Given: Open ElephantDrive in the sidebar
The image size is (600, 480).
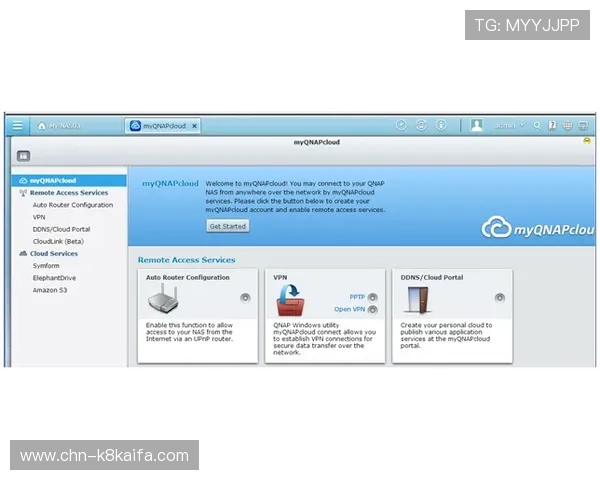Looking at the screenshot, I should pos(54,278).
